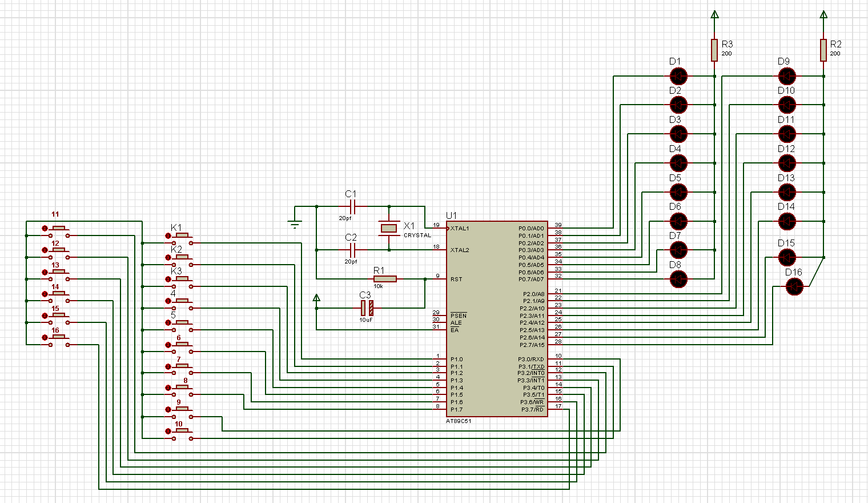Viewport: 868px width, 503px height.
Task: Click the P1.7 pin label
Action: (x=456, y=410)
